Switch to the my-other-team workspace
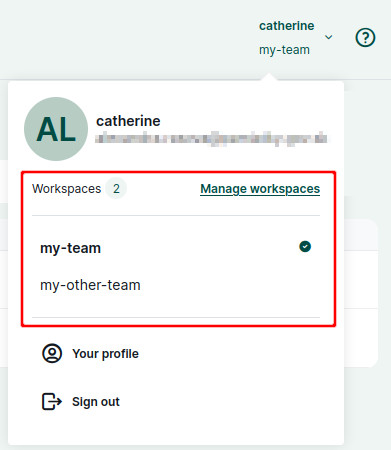This screenshot has height=450, width=391. tap(176, 285)
